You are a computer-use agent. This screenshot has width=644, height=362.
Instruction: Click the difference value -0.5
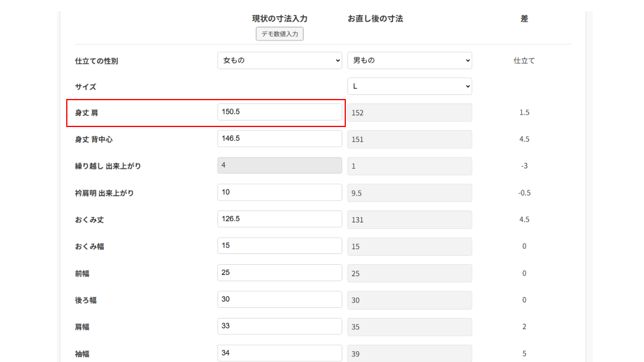524,193
